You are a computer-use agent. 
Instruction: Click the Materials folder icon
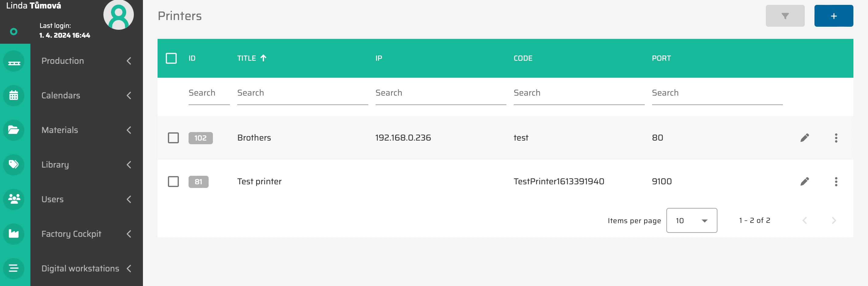click(14, 130)
